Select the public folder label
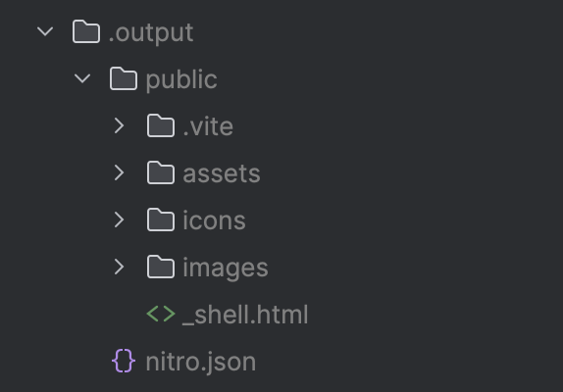 [181, 79]
